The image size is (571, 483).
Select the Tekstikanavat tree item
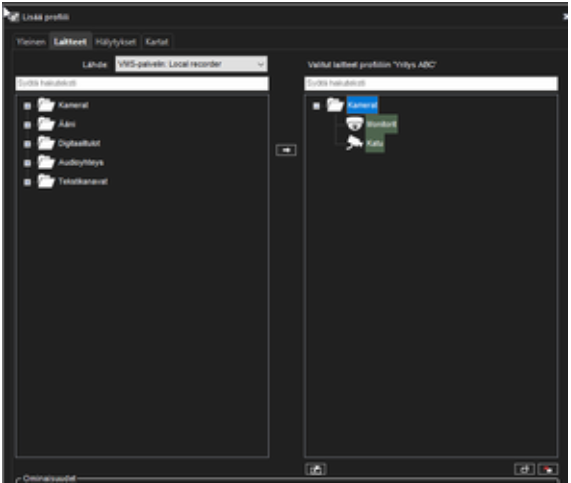click(x=83, y=181)
